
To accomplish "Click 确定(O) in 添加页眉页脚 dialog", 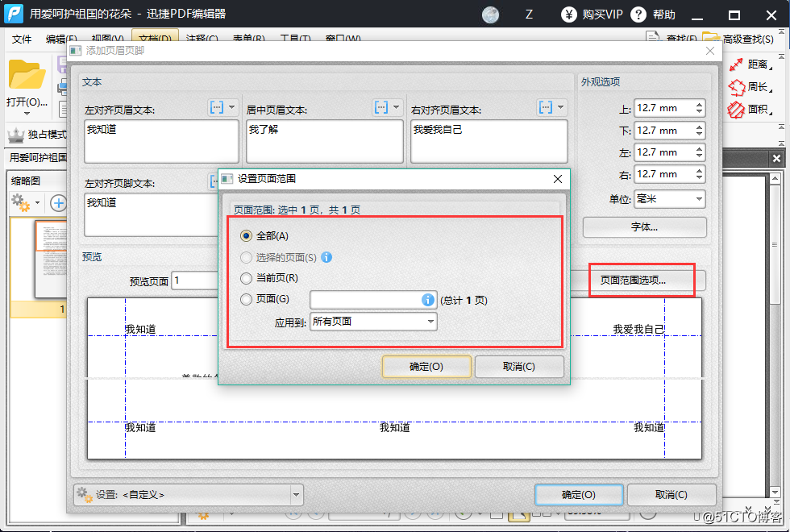I will tap(579, 495).
